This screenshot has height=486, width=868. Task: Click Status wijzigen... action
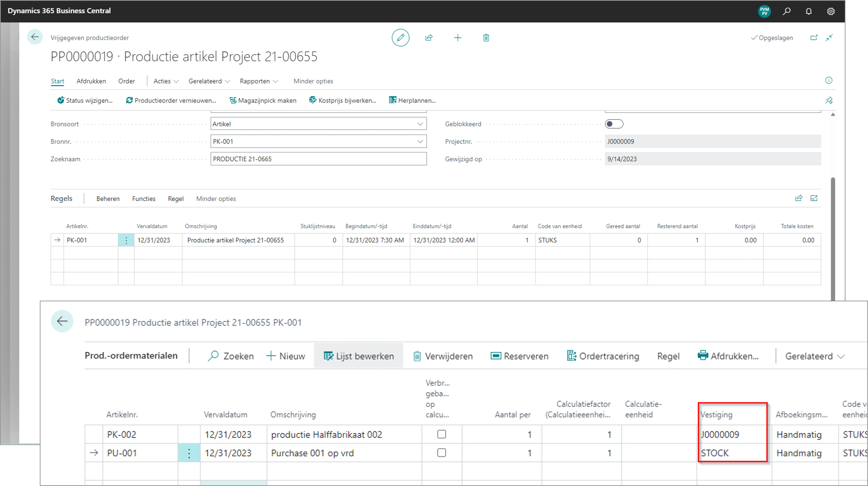tap(85, 100)
